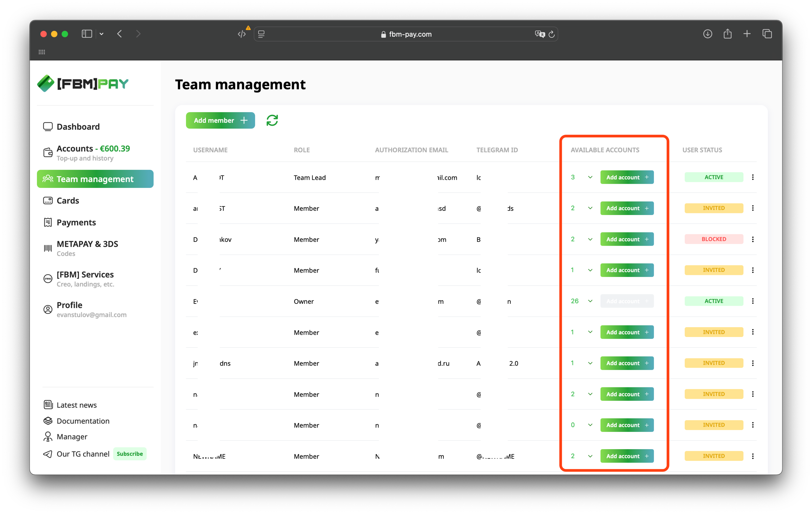Image resolution: width=812 pixels, height=514 pixels.
Task: Click Add account for the Team Lead row
Action: [x=627, y=177]
